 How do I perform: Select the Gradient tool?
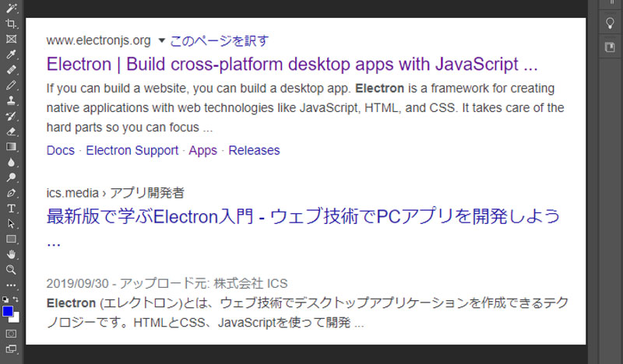click(11, 147)
